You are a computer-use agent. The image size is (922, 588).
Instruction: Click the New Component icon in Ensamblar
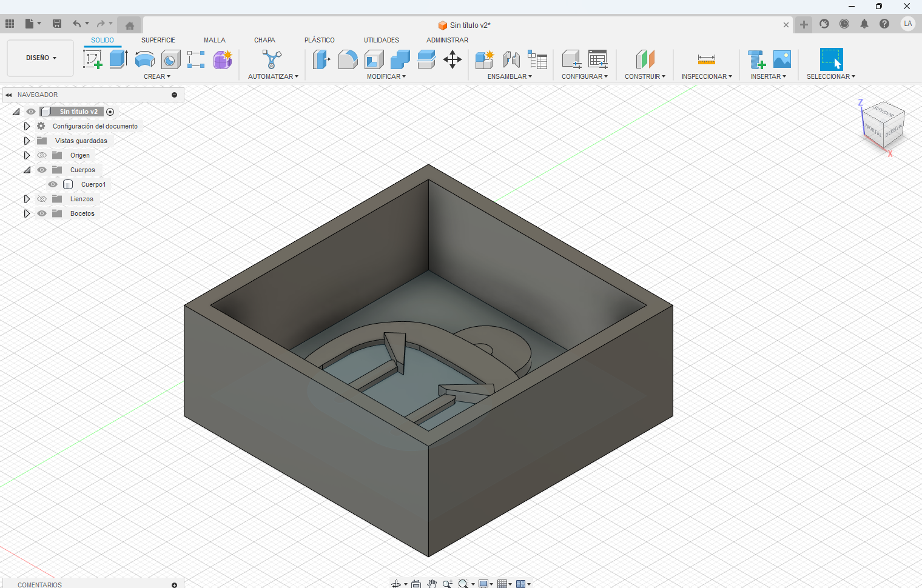tap(485, 59)
